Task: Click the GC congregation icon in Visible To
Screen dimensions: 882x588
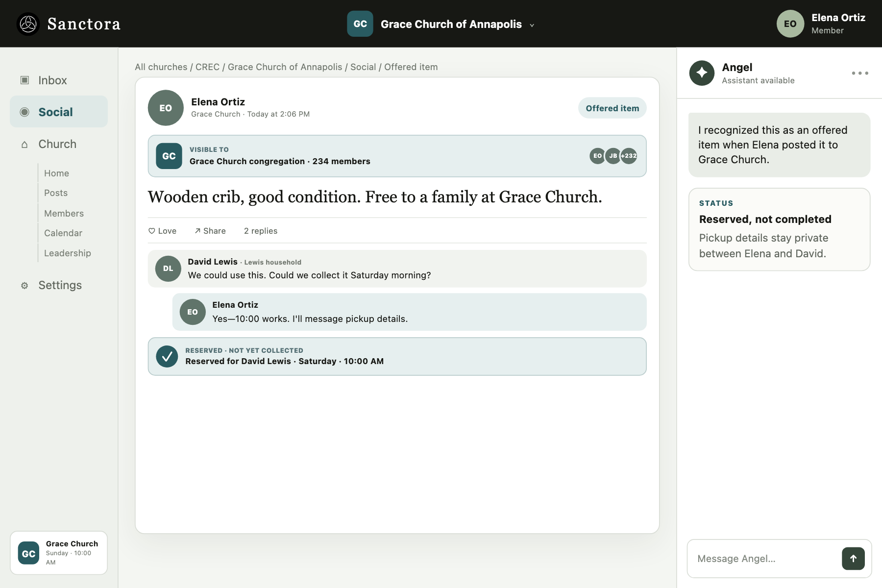Action: [169, 156]
